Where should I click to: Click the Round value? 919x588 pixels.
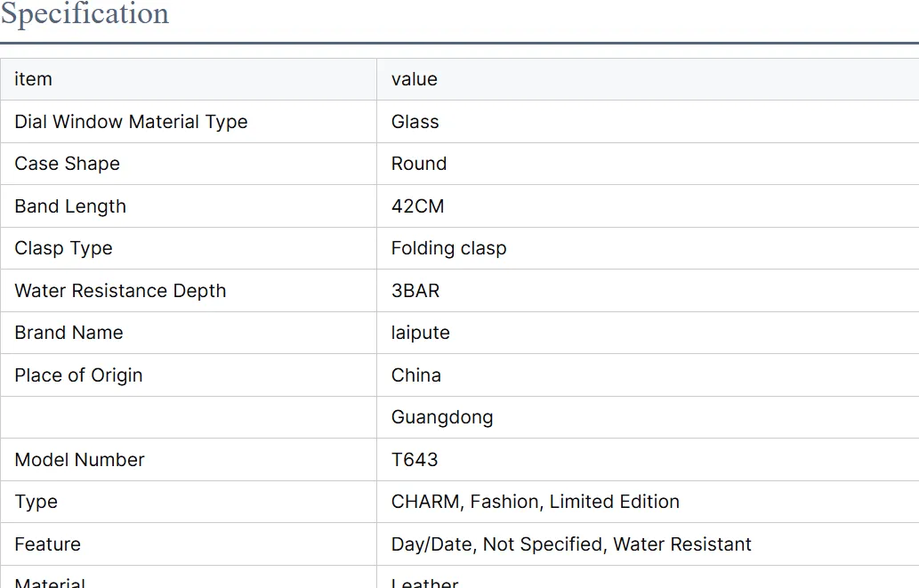tap(419, 164)
